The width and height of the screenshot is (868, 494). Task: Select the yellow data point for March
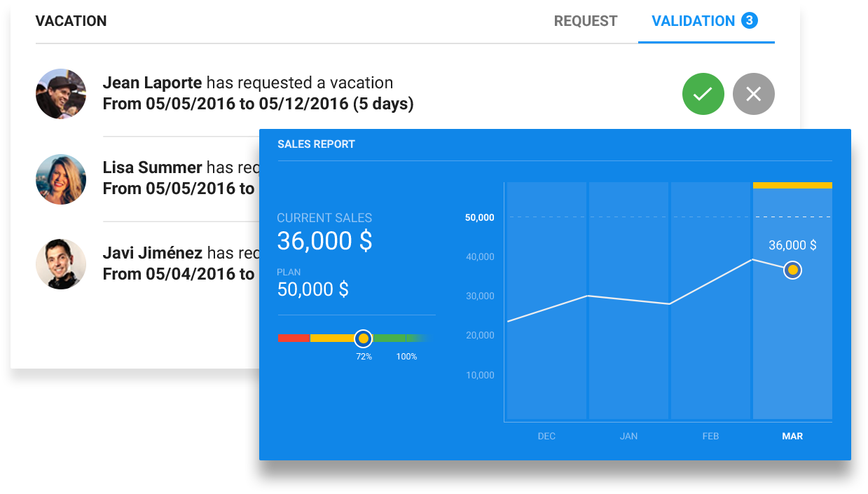pyautogui.click(x=792, y=270)
